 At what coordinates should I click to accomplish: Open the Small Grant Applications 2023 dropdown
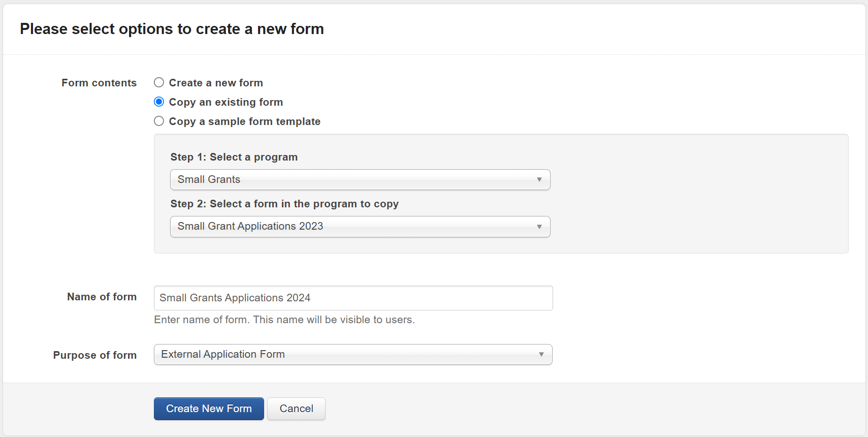point(356,227)
